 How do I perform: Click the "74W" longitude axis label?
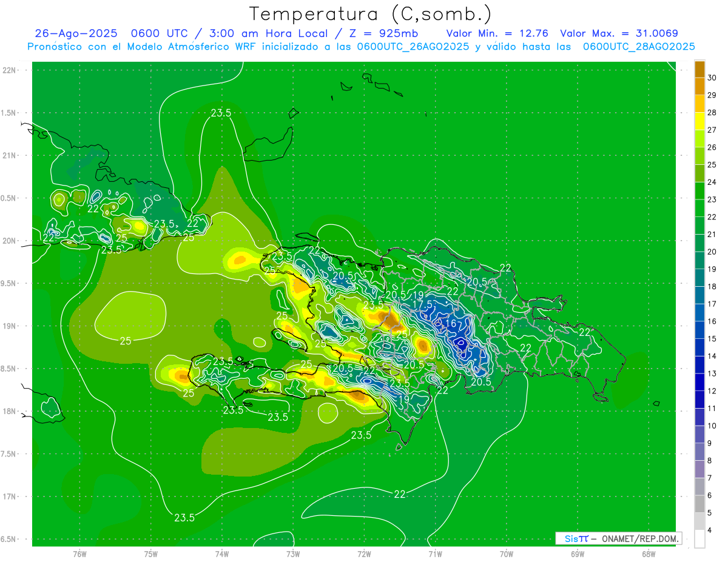coord(221,554)
